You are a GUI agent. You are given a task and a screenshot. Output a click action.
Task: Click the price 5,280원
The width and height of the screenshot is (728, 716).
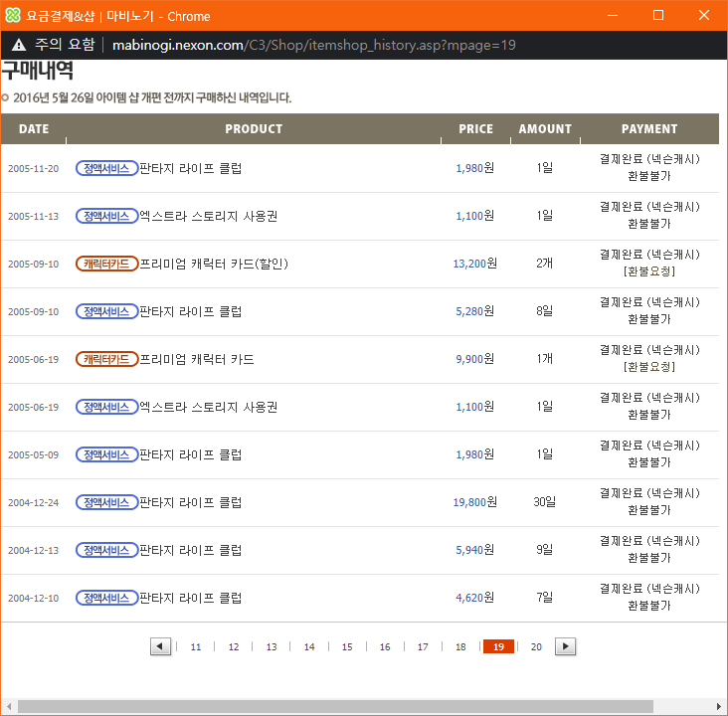pyautogui.click(x=475, y=311)
